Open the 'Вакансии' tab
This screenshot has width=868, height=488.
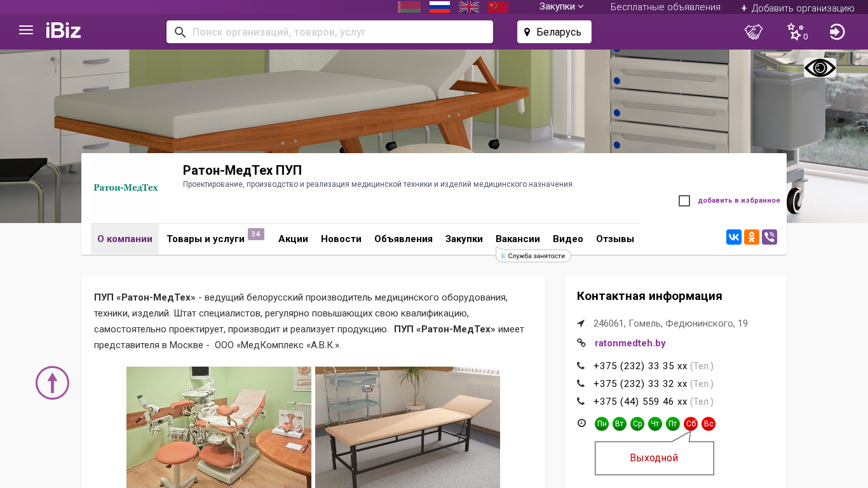coord(518,239)
